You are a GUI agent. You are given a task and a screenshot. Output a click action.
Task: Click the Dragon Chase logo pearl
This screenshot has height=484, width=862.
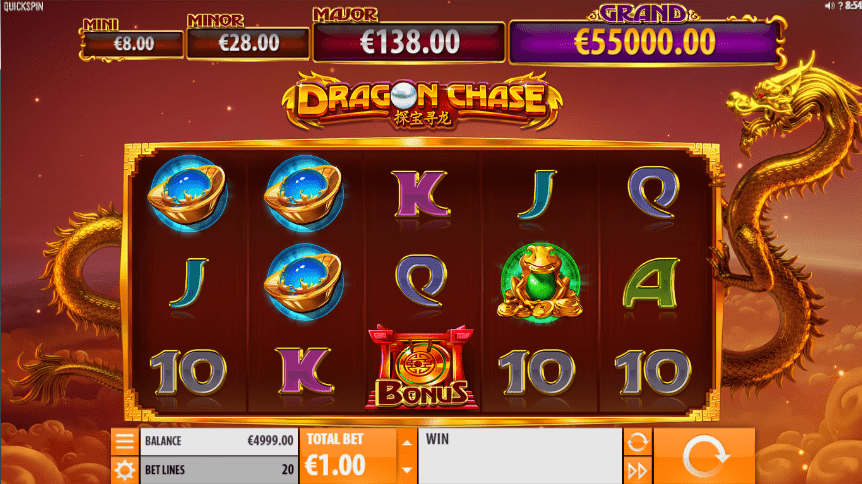click(405, 95)
